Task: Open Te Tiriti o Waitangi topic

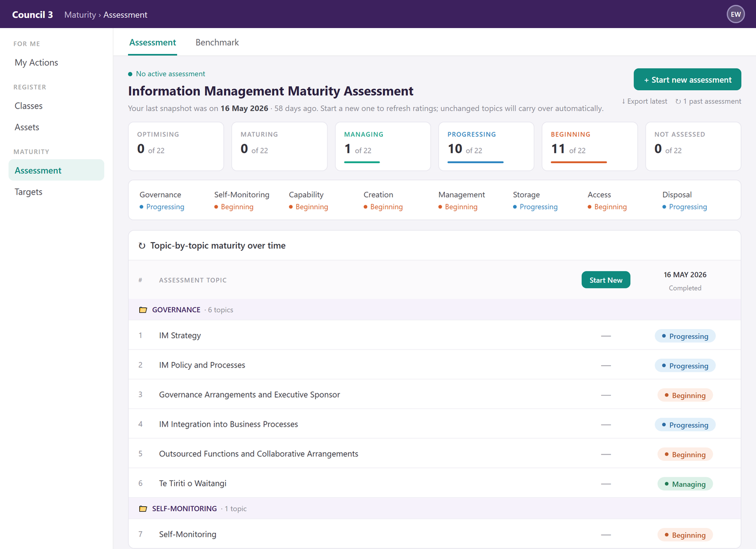Action: (435, 483)
